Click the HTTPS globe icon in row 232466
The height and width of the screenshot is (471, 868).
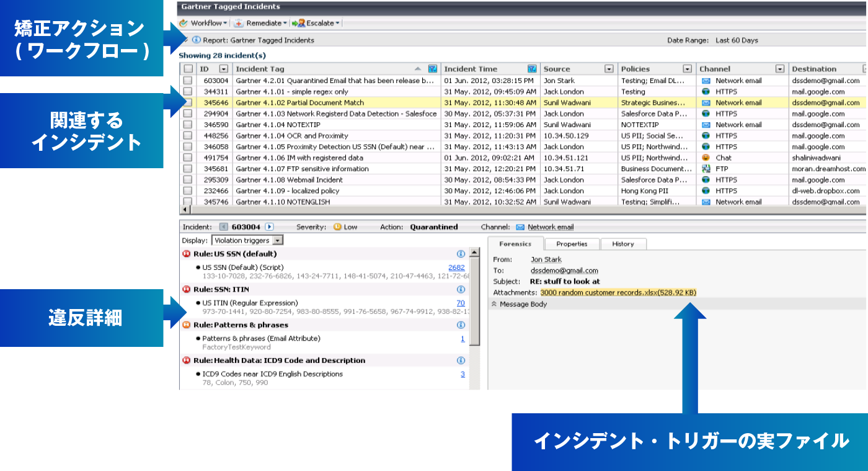click(706, 191)
